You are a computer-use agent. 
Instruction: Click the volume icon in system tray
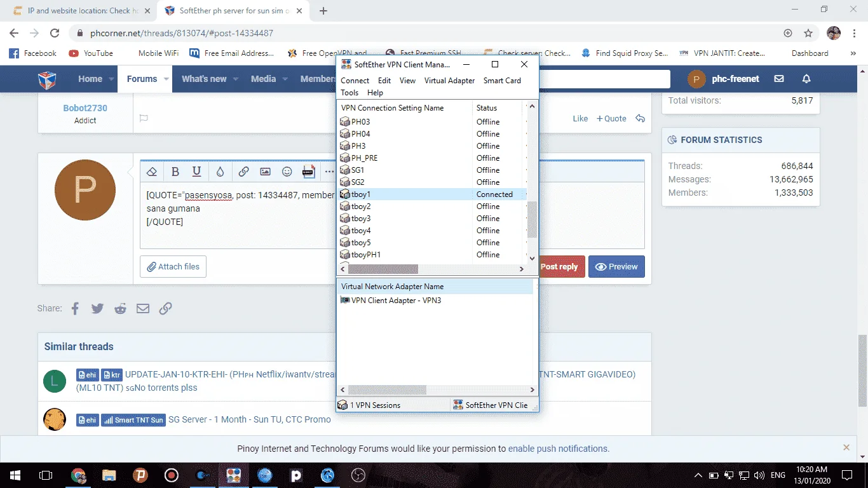point(759,475)
